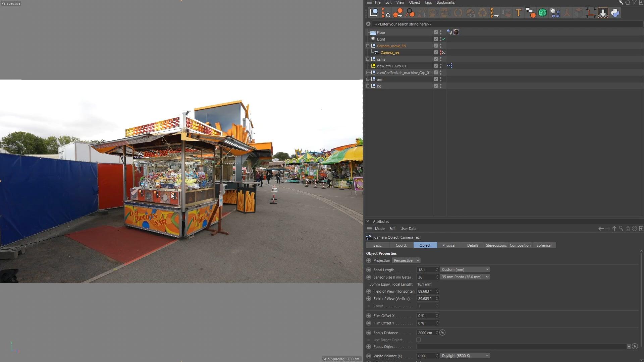The width and height of the screenshot is (644, 362).
Task: Expand the cams group in tree
Action: tap(368, 59)
